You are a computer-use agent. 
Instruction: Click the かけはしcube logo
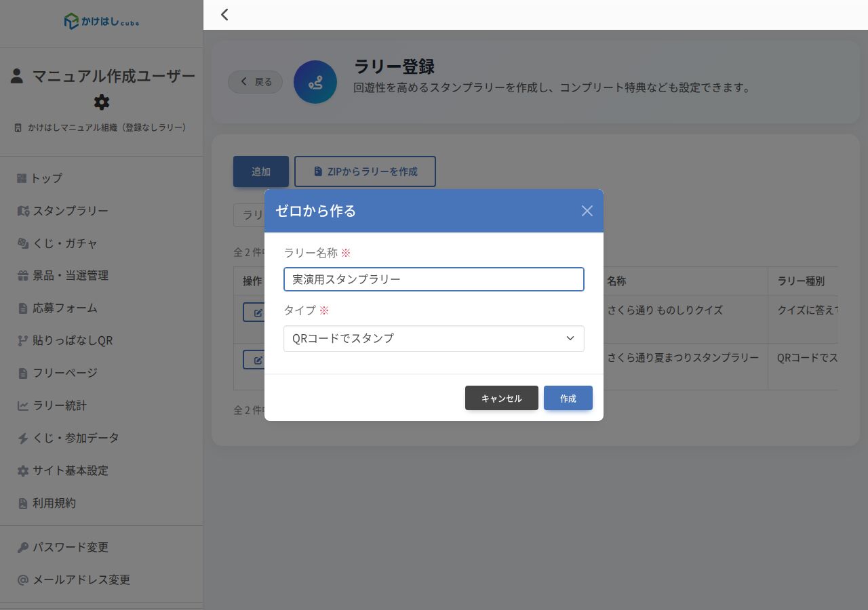point(102,22)
